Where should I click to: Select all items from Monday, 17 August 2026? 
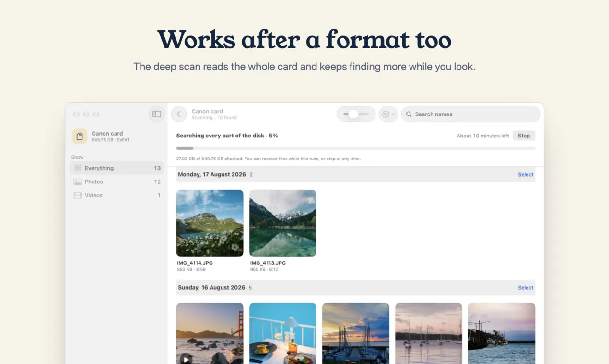click(526, 175)
